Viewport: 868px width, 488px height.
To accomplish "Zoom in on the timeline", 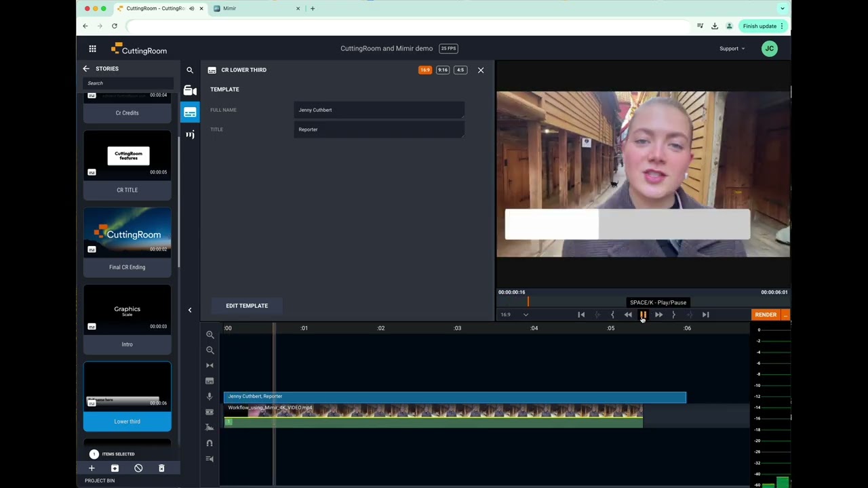I will [210, 335].
